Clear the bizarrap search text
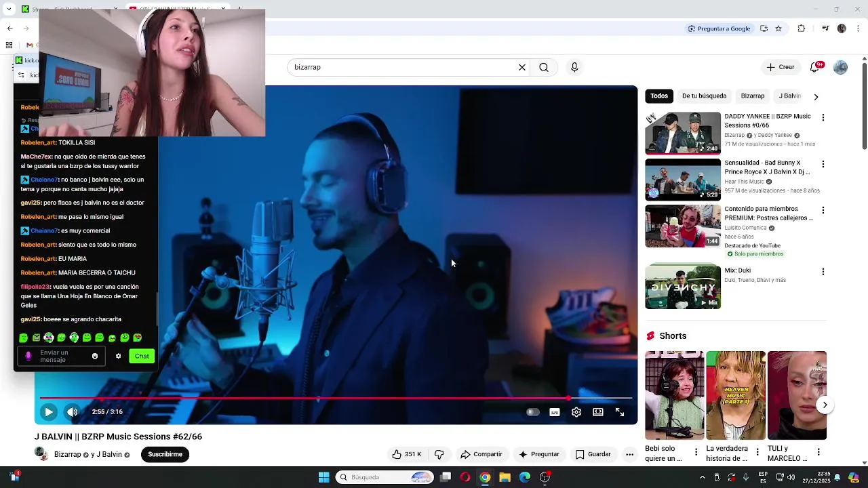 522,67
